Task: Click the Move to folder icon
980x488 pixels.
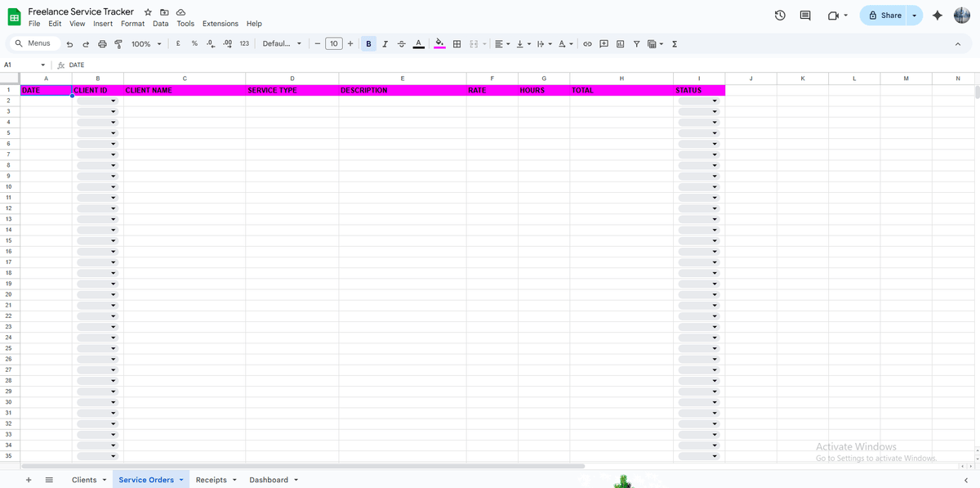Action: [164, 12]
